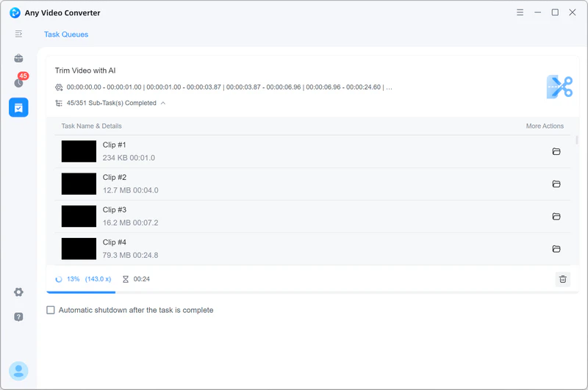Open the toolbox icon in sidebar
Image resolution: width=588 pixels, height=390 pixels.
tap(18, 58)
